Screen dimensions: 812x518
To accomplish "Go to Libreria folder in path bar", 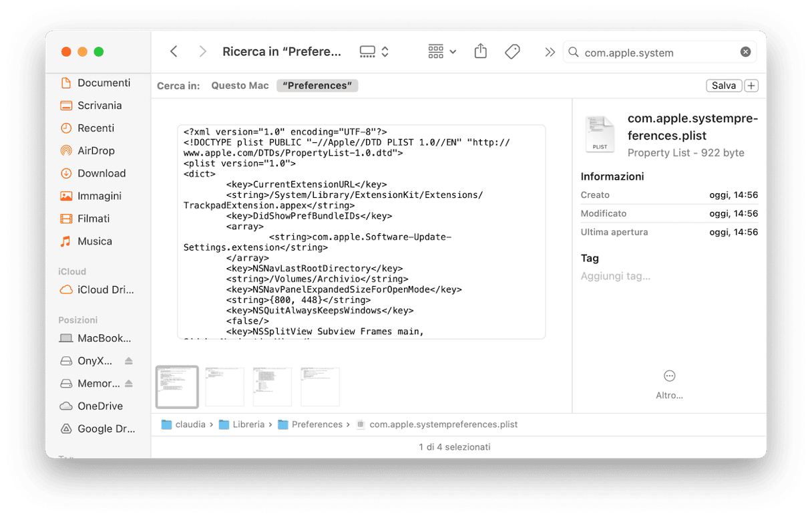I will pos(242,424).
